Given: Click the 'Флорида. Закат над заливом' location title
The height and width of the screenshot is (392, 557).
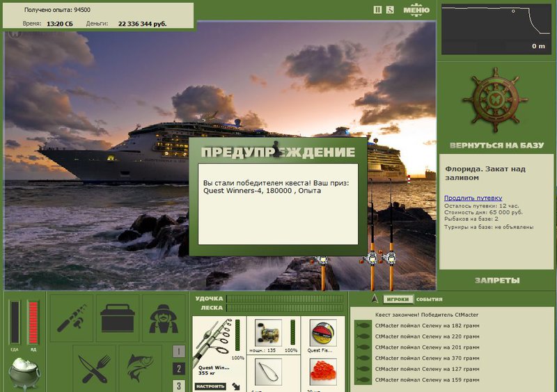Looking at the screenshot, I should pos(485,173).
